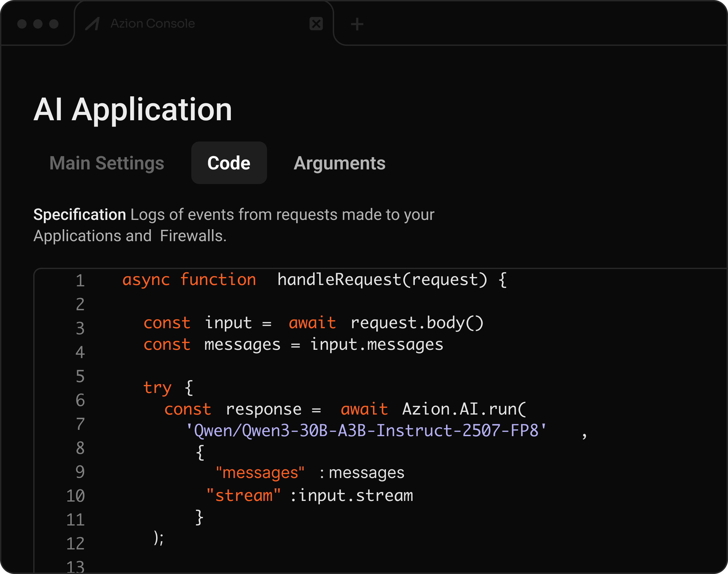The height and width of the screenshot is (574, 728).
Task: Click the middle window control dot
Action: [38, 24]
